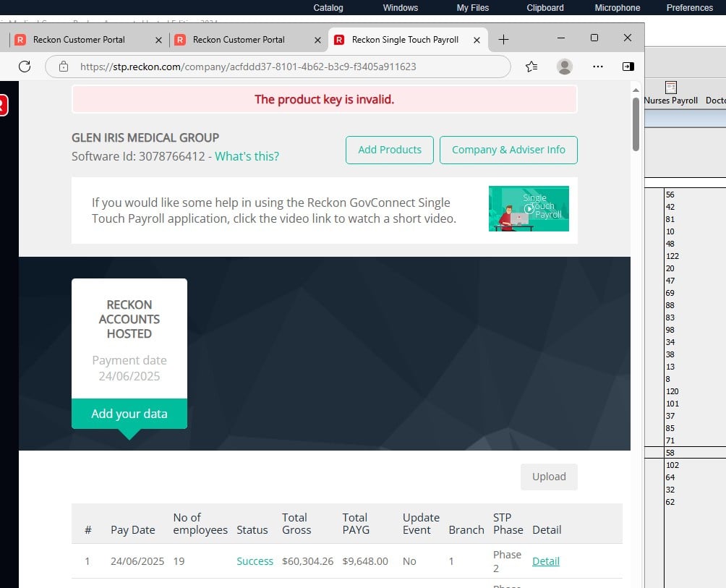
Task: Click the scrollbar up arrow
Action: [636, 90]
